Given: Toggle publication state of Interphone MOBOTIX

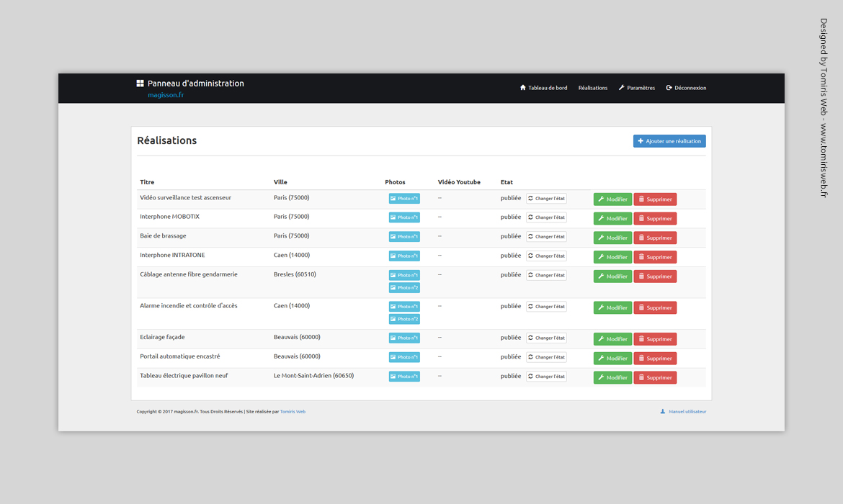Looking at the screenshot, I should (x=546, y=217).
